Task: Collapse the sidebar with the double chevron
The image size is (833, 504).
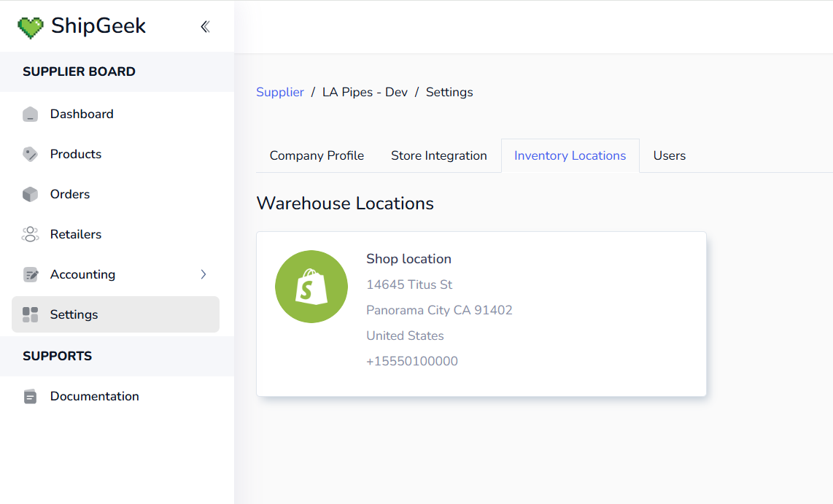Action: 205,26
